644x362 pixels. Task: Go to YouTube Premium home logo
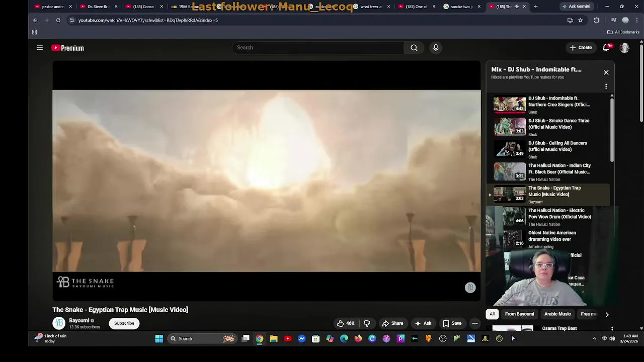point(67,48)
